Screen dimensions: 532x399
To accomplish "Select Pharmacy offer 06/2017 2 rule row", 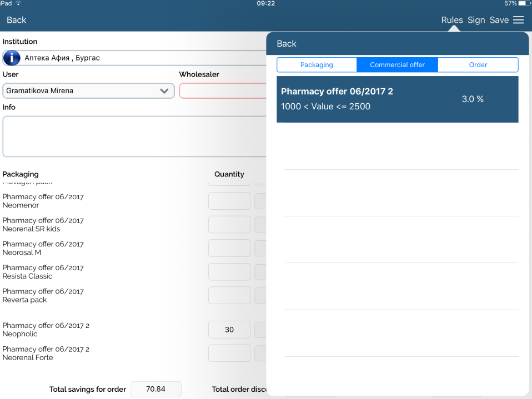I will pyautogui.click(x=397, y=99).
